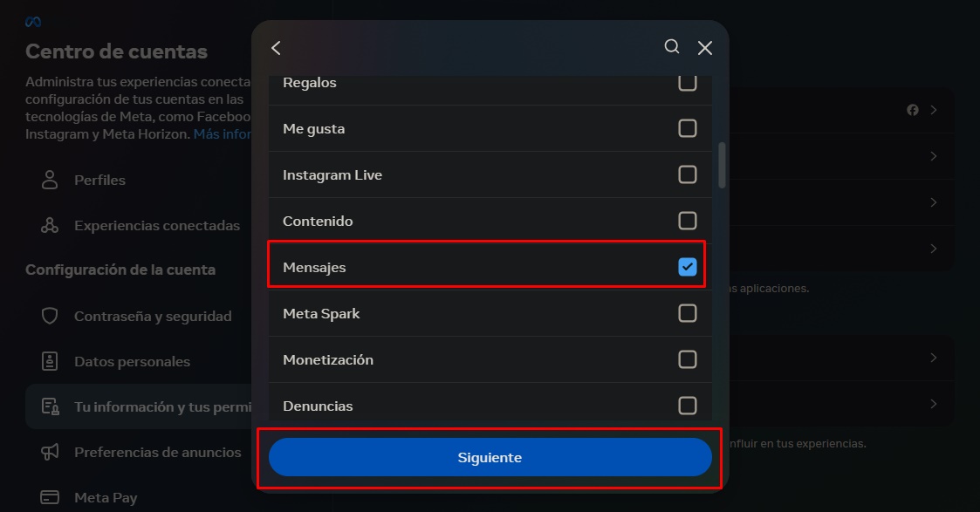The height and width of the screenshot is (512, 980).
Task: Click the Meta logo icon
Action: (x=33, y=22)
